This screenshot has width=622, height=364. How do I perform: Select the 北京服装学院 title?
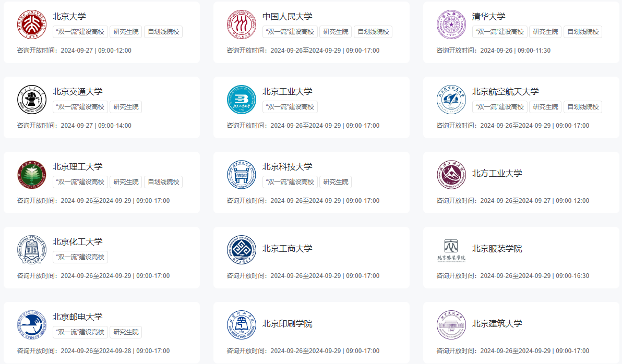[497, 249]
